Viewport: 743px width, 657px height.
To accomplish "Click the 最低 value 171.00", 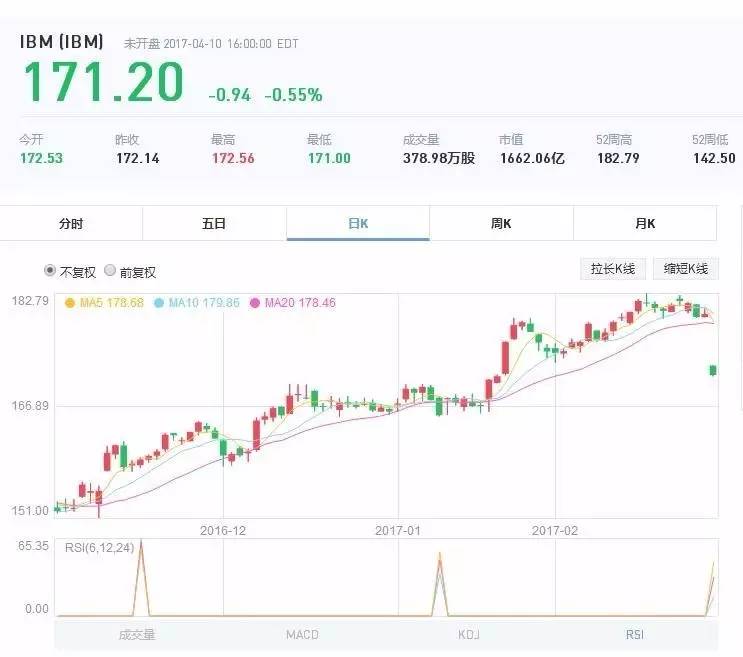I will [329, 158].
